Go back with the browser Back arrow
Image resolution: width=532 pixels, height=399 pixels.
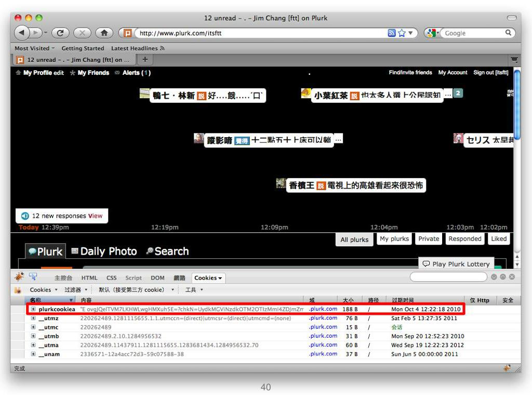(21, 33)
